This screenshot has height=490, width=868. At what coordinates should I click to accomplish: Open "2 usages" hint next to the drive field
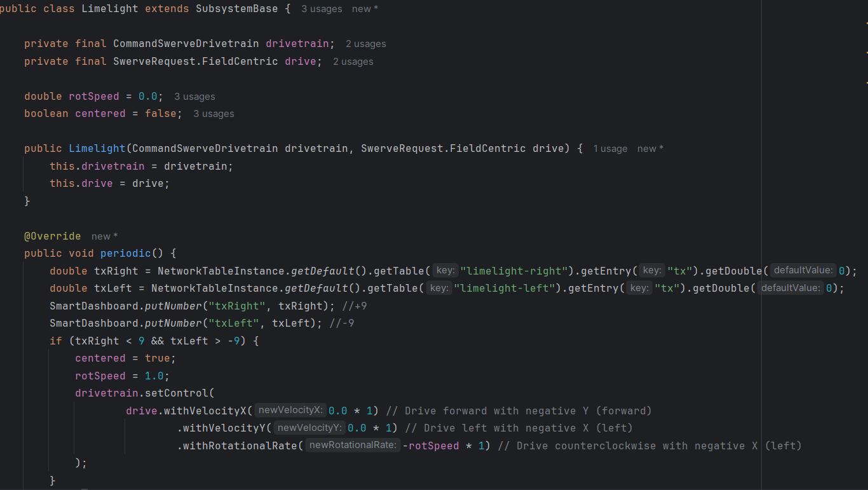[353, 62]
